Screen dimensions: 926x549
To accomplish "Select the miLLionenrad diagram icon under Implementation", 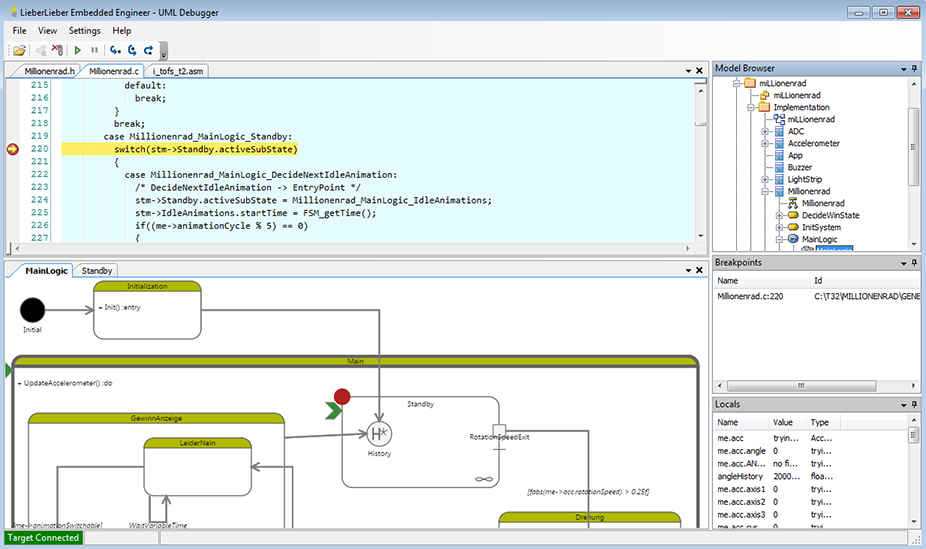I will [779, 119].
